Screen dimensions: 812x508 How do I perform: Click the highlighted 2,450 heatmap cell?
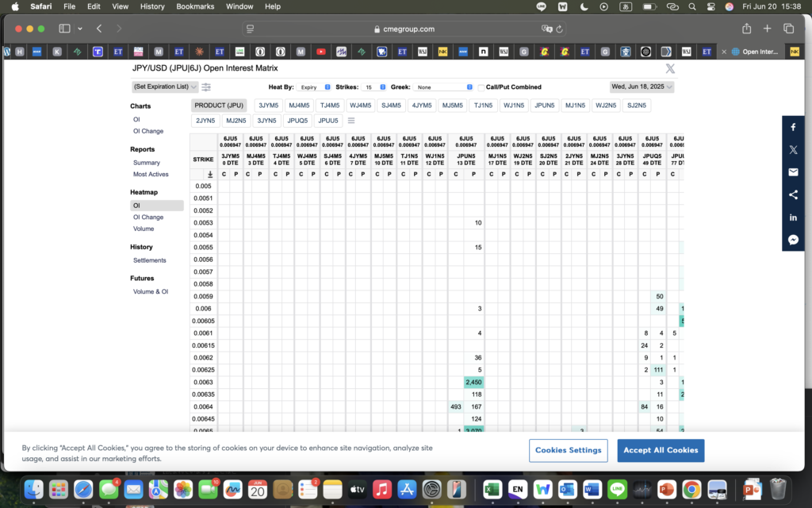point(473,383)
